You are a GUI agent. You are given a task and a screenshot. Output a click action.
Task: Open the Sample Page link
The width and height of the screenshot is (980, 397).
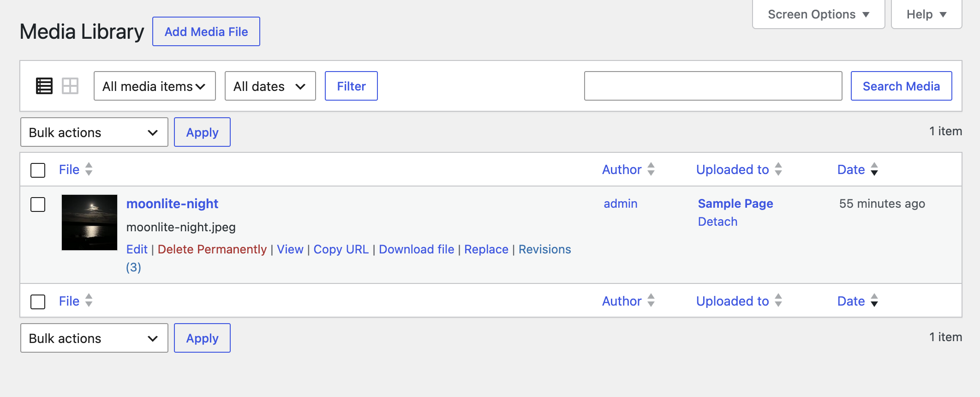(x=735, y=204)
